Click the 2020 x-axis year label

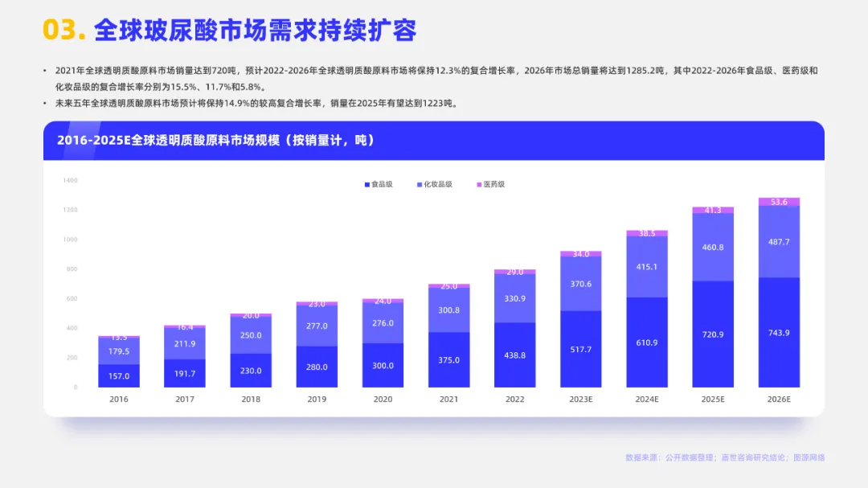click(x=383, y=400)
